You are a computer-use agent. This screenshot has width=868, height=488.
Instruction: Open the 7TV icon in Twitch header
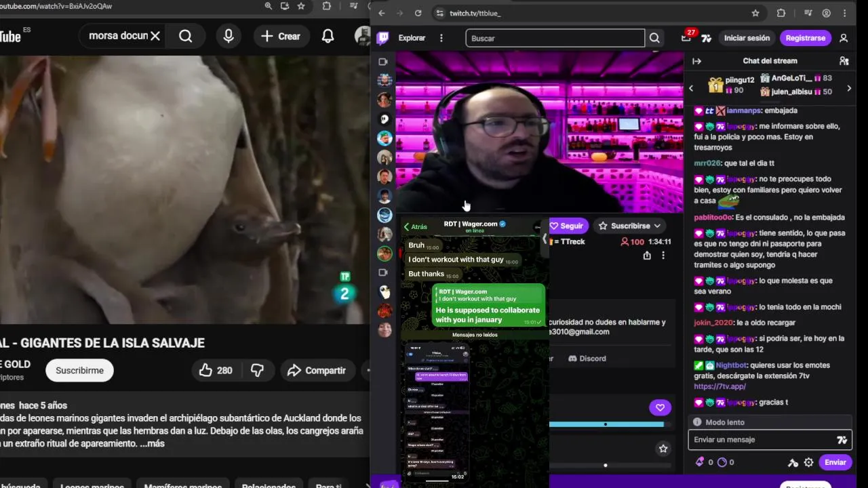click(x=707, y=38)
